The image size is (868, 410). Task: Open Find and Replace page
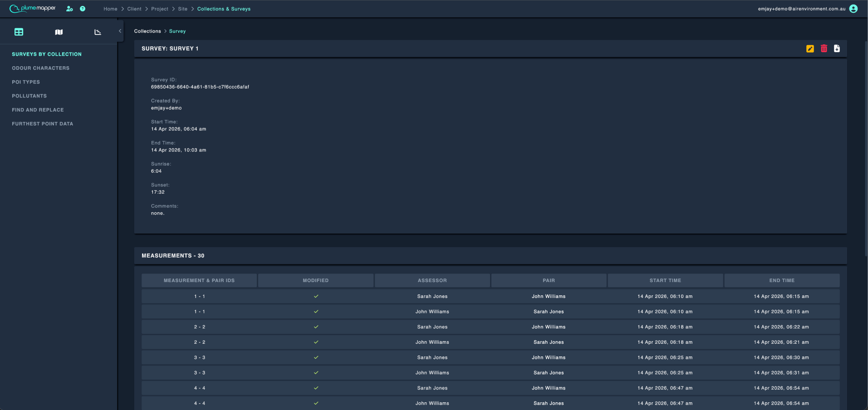[38, 110]
